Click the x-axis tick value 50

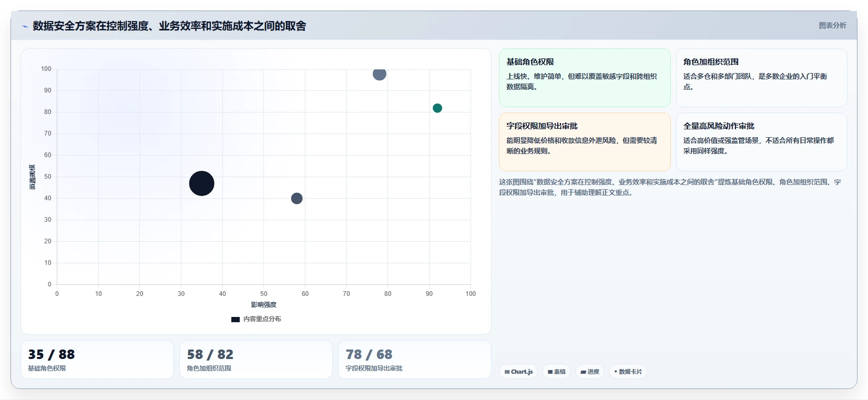pyautogui.click(x=264, y=294)
